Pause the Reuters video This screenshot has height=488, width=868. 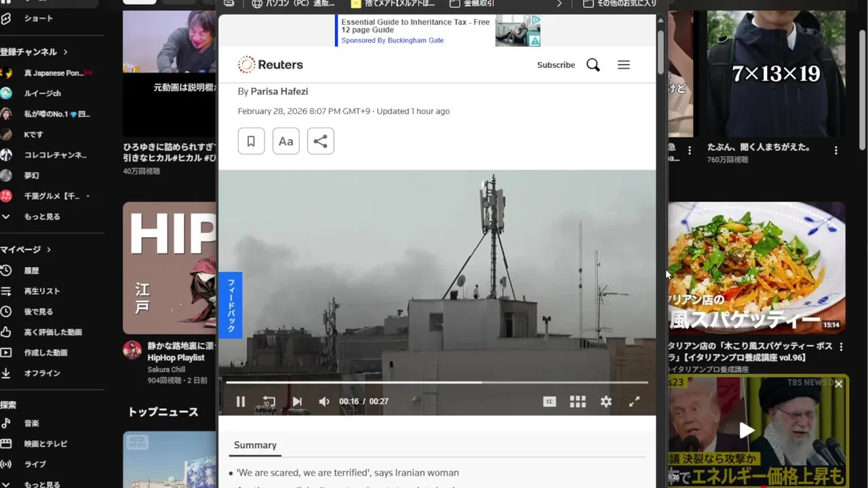(x=240, y=402)
